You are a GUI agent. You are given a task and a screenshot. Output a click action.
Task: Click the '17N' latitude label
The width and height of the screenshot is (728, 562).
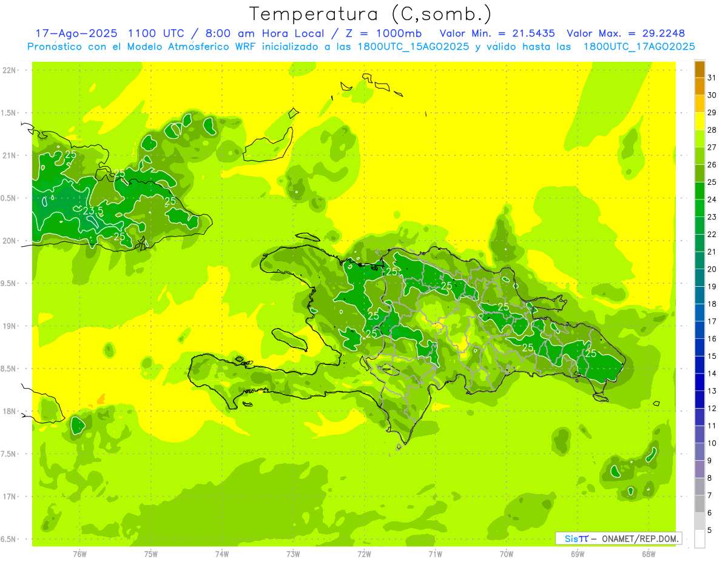[x=8, y=497]
